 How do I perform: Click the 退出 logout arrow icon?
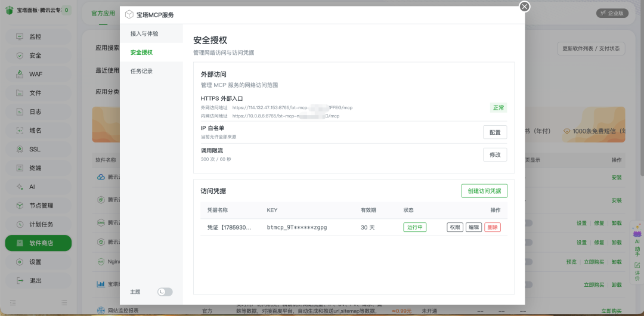pyautogui.click(x=20, y=281)
